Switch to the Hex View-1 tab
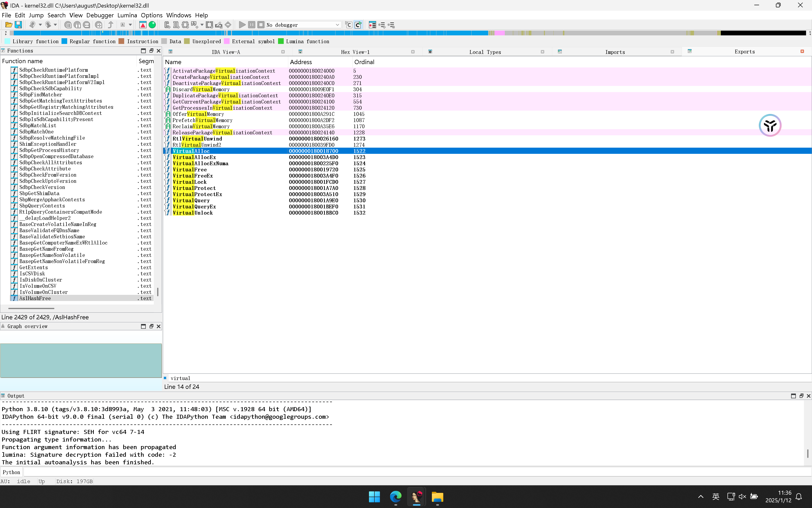Image resolution: width=812 pixels, height=508 pixels. point(355,52)
